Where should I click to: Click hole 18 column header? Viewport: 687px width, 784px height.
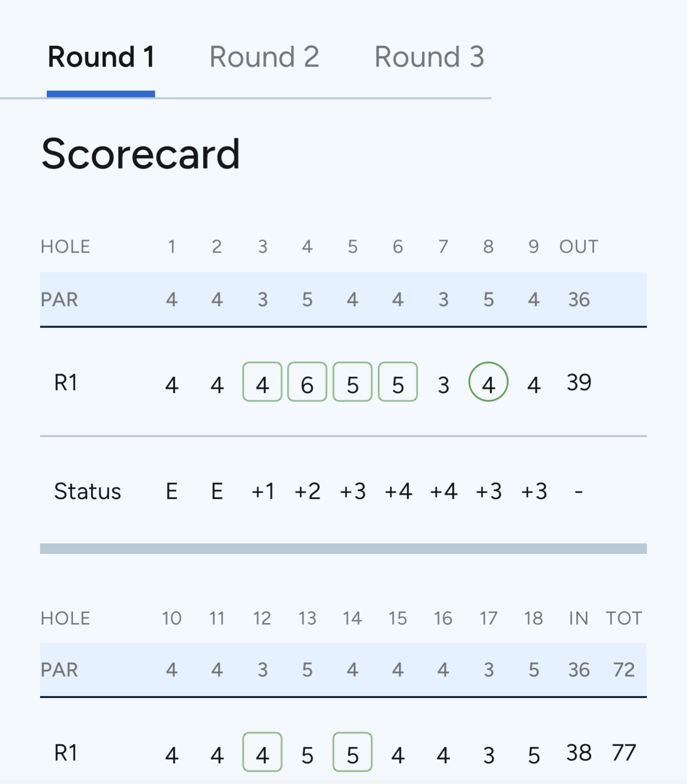pyautogui.click(x=533, y=618)
